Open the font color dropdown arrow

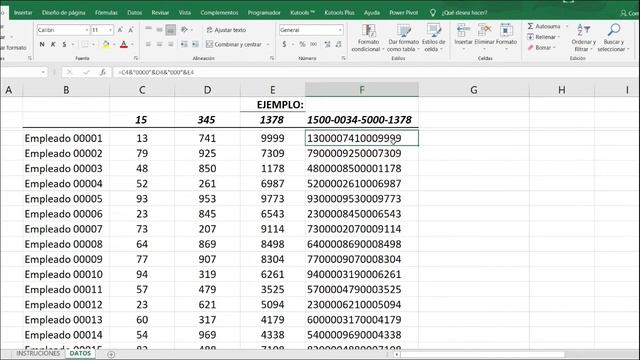[x=132, y=44]
